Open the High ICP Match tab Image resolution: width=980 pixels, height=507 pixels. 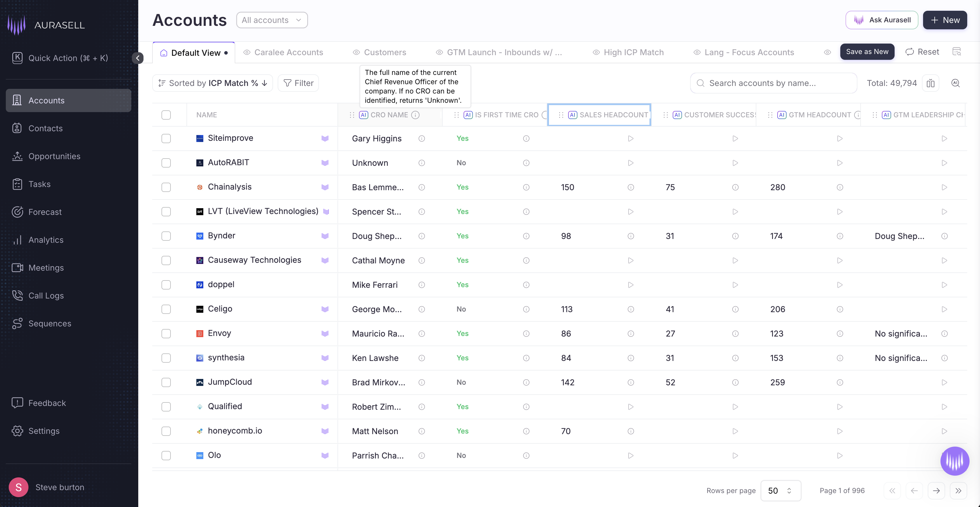(633, 53)
